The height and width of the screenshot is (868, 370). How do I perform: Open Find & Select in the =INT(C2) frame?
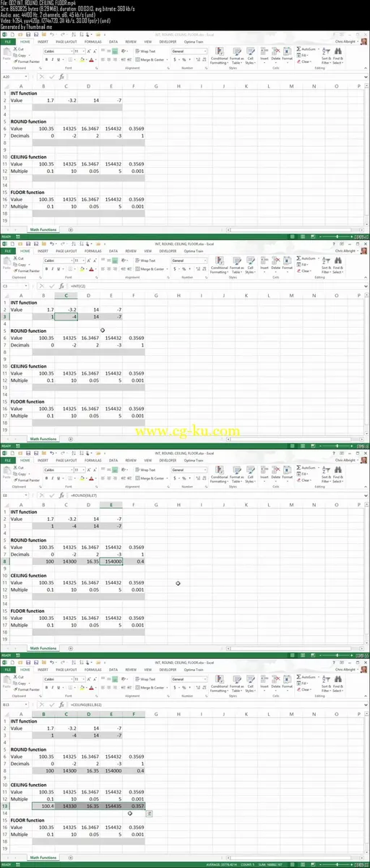[x=338, y=265]
